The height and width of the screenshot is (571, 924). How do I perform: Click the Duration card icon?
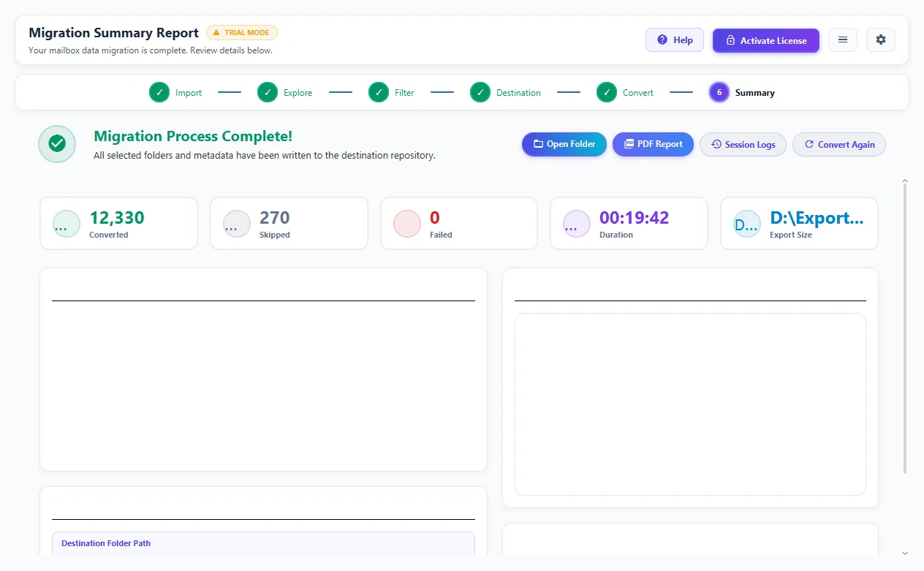(577, 224)
